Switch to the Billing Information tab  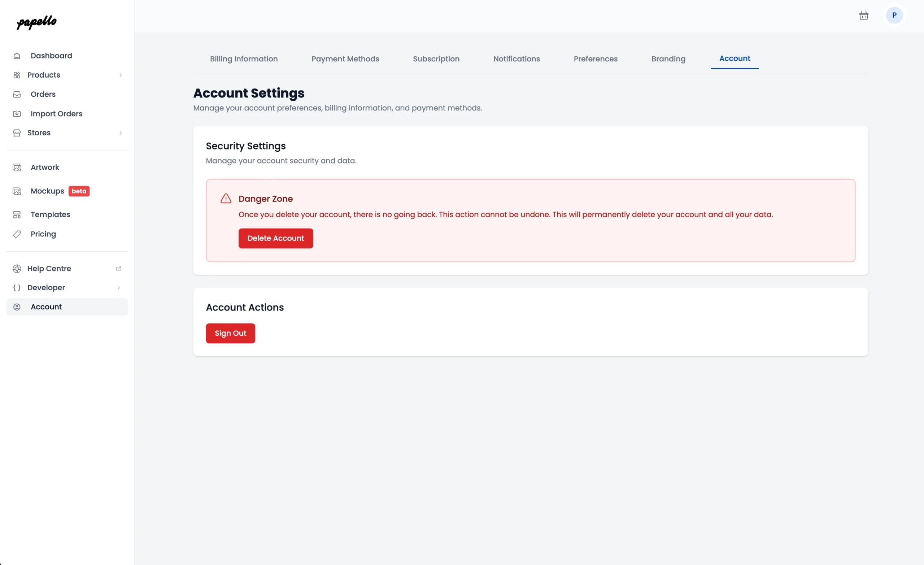[244, 59]
